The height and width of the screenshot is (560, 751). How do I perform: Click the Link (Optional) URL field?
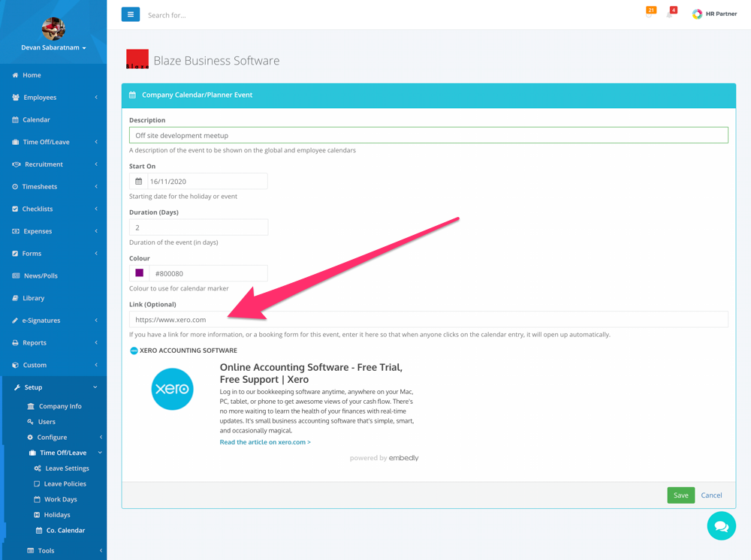pos(429,319)
